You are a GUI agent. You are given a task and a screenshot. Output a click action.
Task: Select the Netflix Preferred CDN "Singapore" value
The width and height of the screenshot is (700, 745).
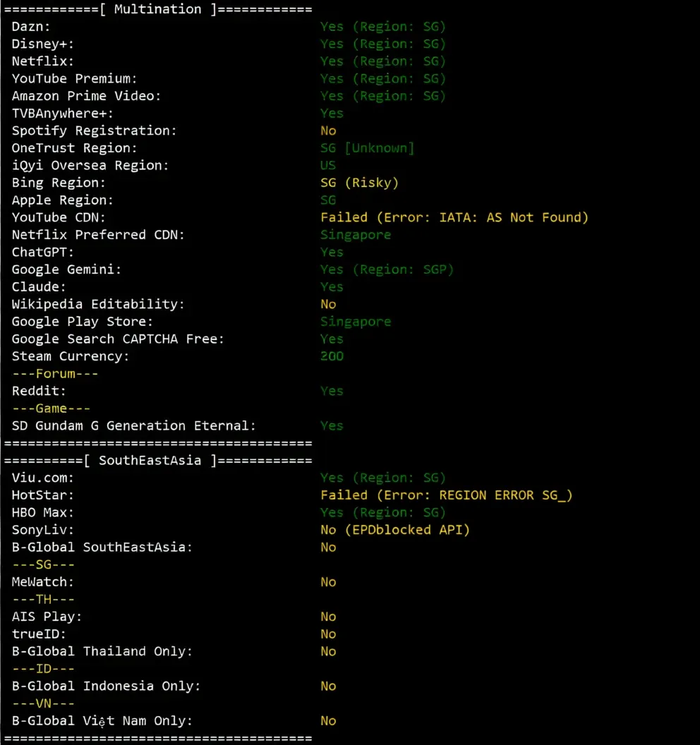[x=356, y=235]
